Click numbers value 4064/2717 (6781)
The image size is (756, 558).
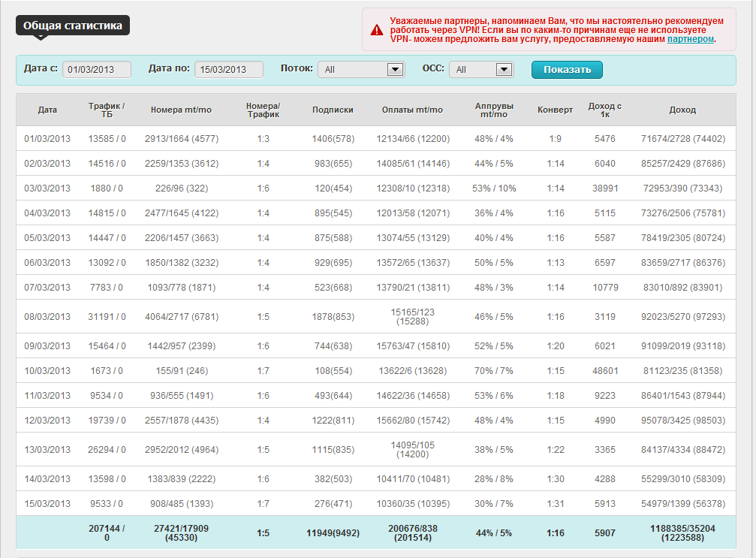point(181,317)
